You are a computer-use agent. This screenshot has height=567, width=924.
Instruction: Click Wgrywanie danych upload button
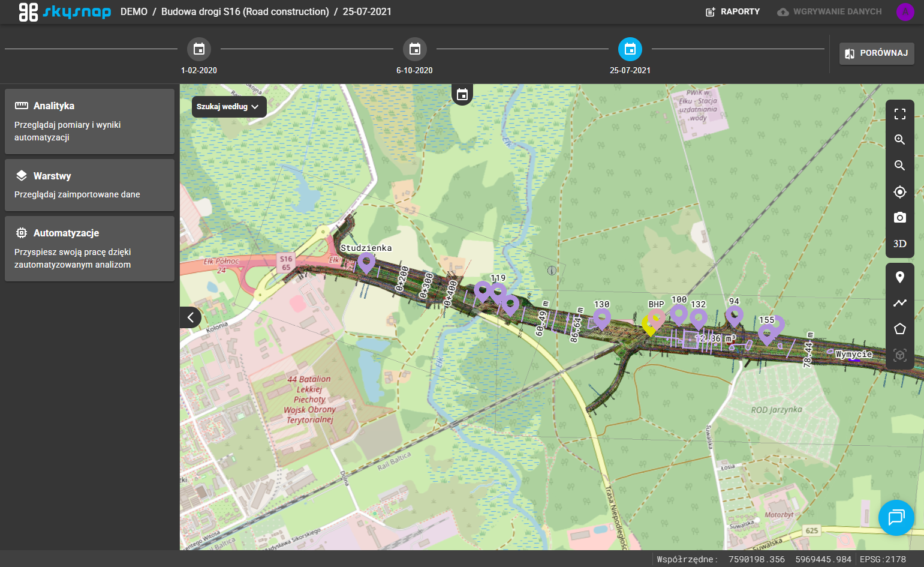[x=829, y=12]
